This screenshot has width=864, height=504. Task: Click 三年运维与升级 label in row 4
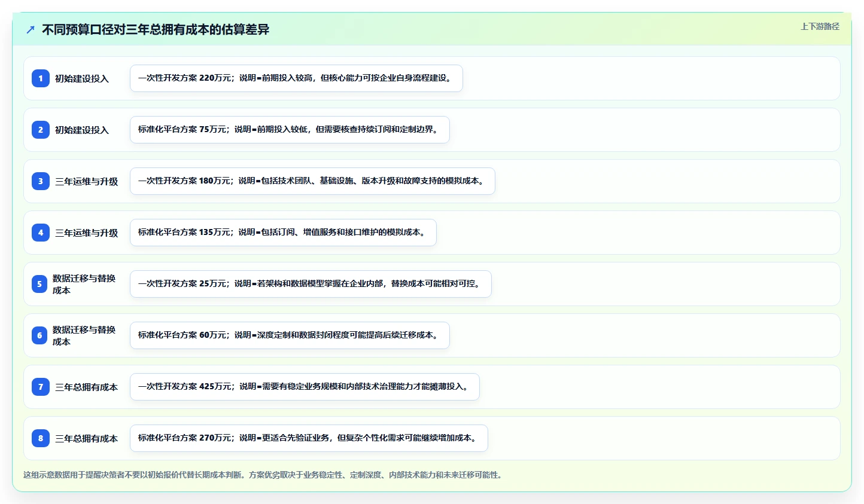point(87,233)
